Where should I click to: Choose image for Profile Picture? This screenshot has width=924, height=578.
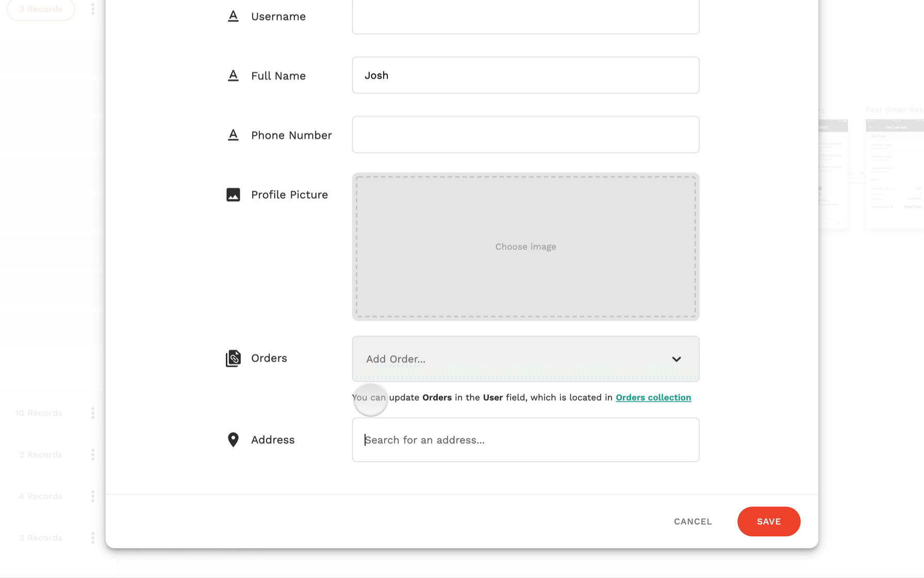(x=525, y=247)
